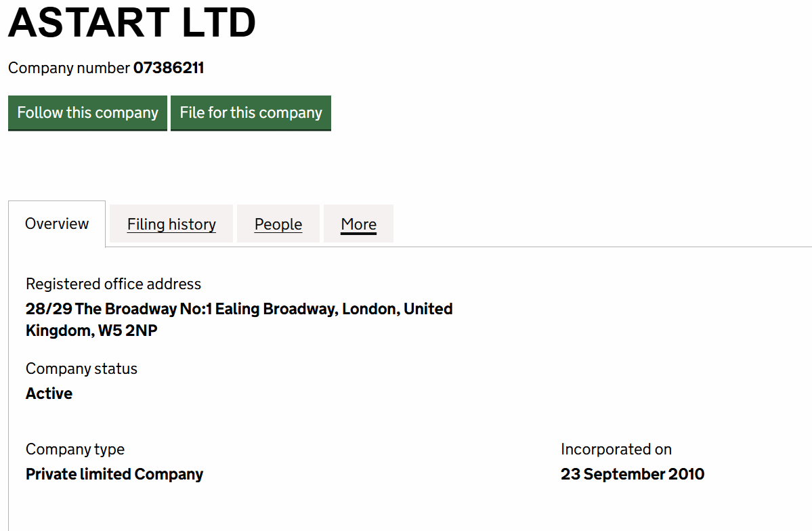Click the ASTART LTD company heading
Screen dimensions: 812x531
(132, 23)
